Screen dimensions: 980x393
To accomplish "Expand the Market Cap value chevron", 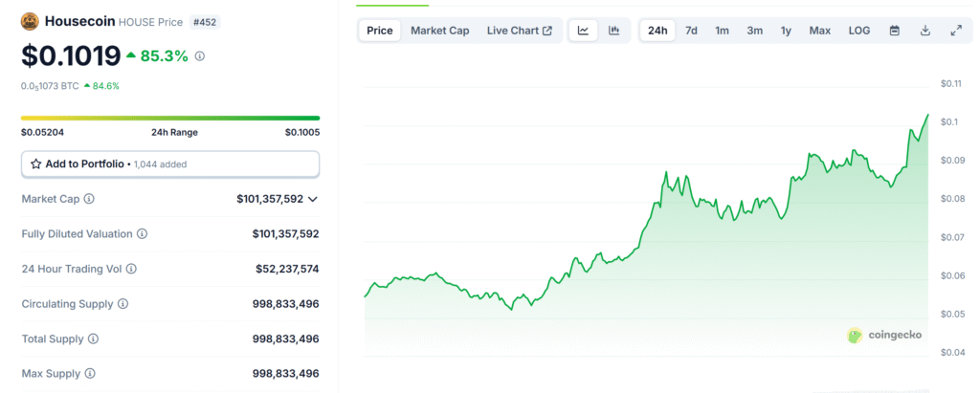I will coord(312,199).
